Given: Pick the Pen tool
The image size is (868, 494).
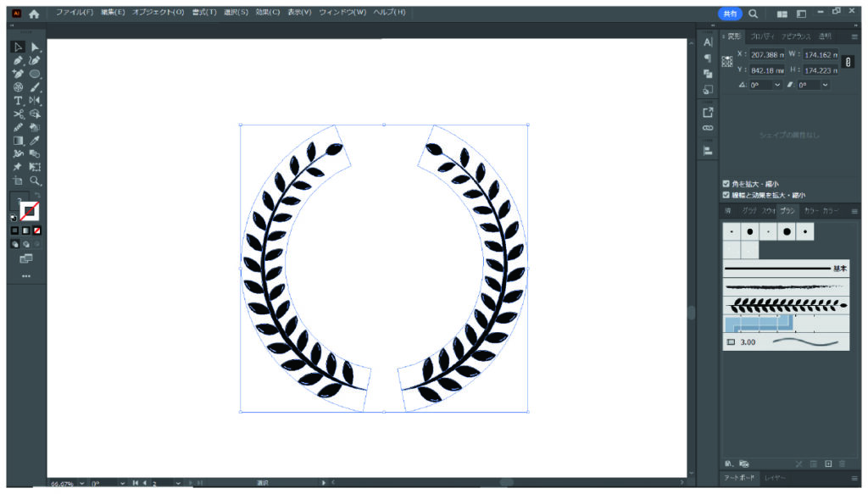Looking at the screenshot, I should point(18,60).
